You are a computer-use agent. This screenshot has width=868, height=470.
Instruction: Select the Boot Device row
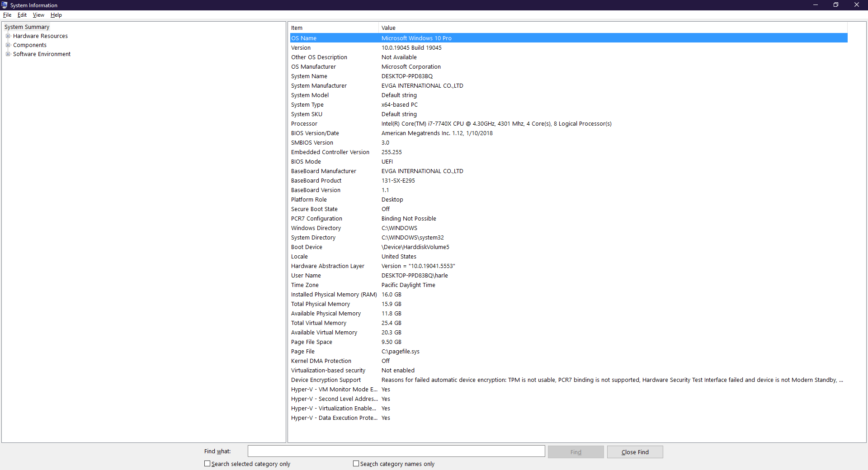569,247
